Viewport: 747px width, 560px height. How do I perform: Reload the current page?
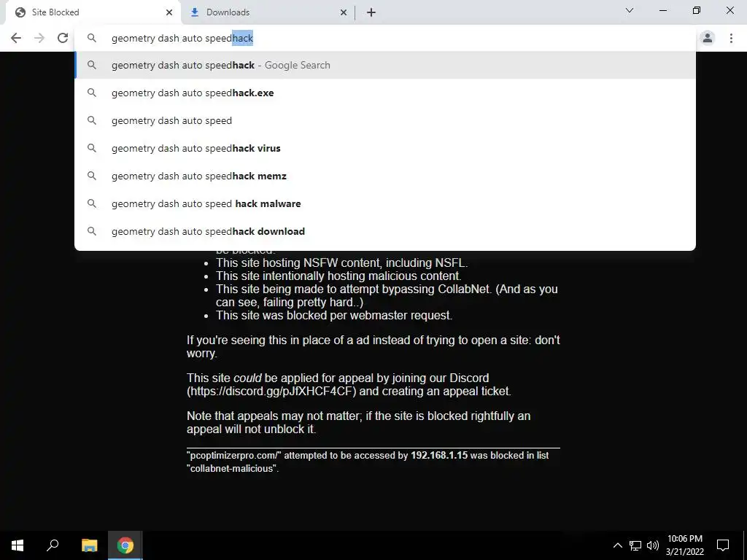click(x=63, y=38)
